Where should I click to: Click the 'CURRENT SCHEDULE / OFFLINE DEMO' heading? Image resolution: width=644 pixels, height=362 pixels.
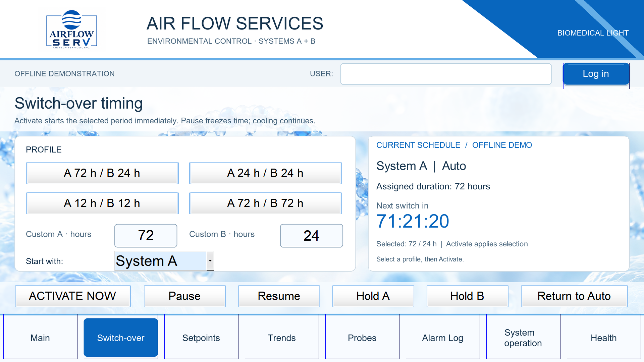[x=454, y=145]
